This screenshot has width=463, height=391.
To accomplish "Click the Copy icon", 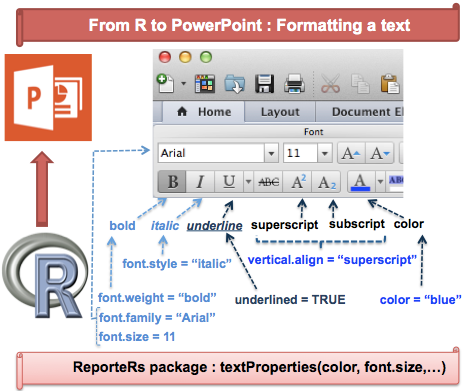I will pyautogui.click(x=360, y=84).
